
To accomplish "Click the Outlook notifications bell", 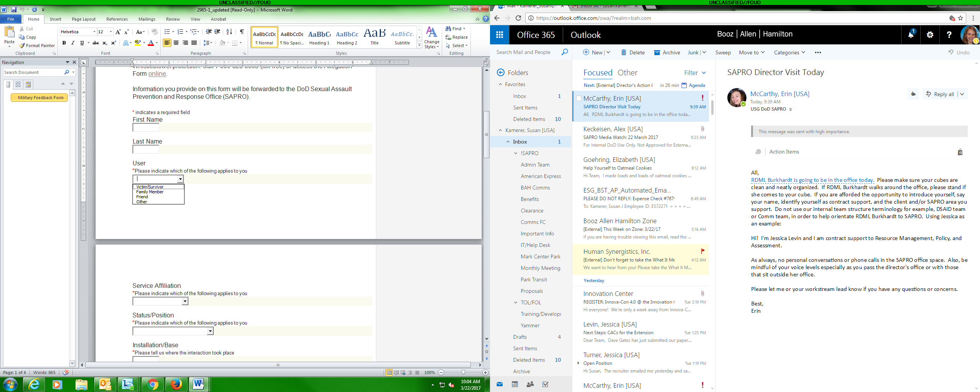I will [911, 35].
